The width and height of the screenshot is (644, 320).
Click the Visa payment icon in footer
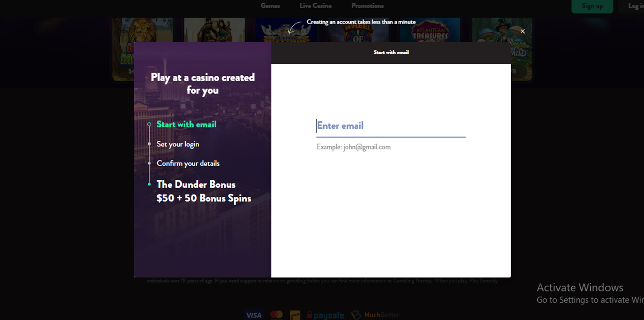pyautogui.click(x=254, y=315)
